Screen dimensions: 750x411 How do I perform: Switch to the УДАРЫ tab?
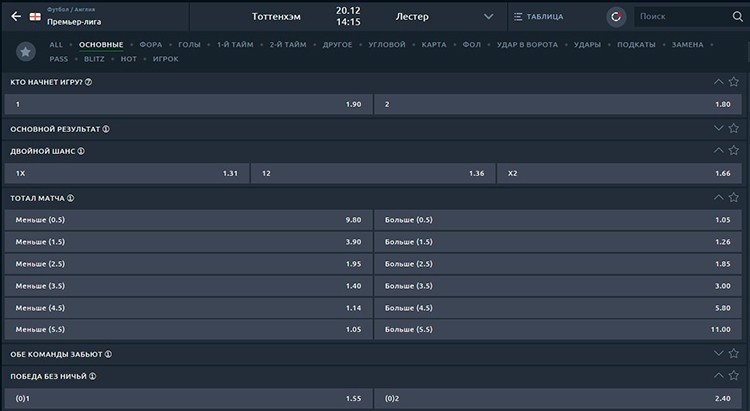(x=587, y=44)
